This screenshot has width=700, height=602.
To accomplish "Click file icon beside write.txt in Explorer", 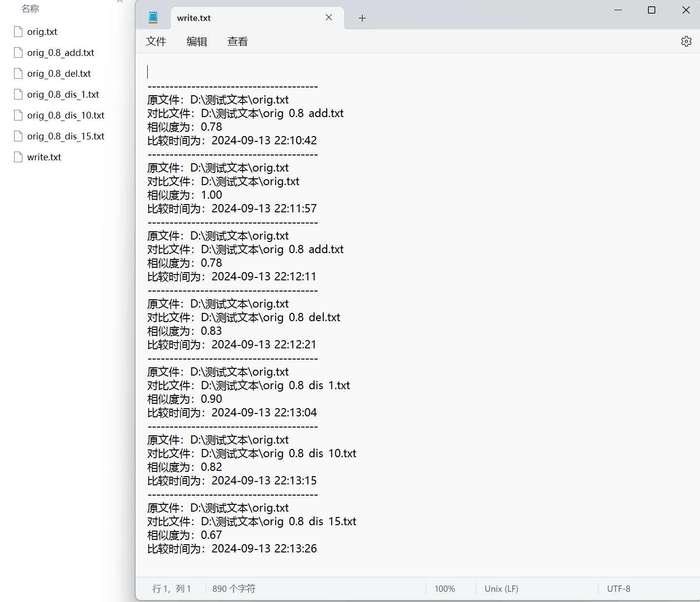I will click(18, 157).
